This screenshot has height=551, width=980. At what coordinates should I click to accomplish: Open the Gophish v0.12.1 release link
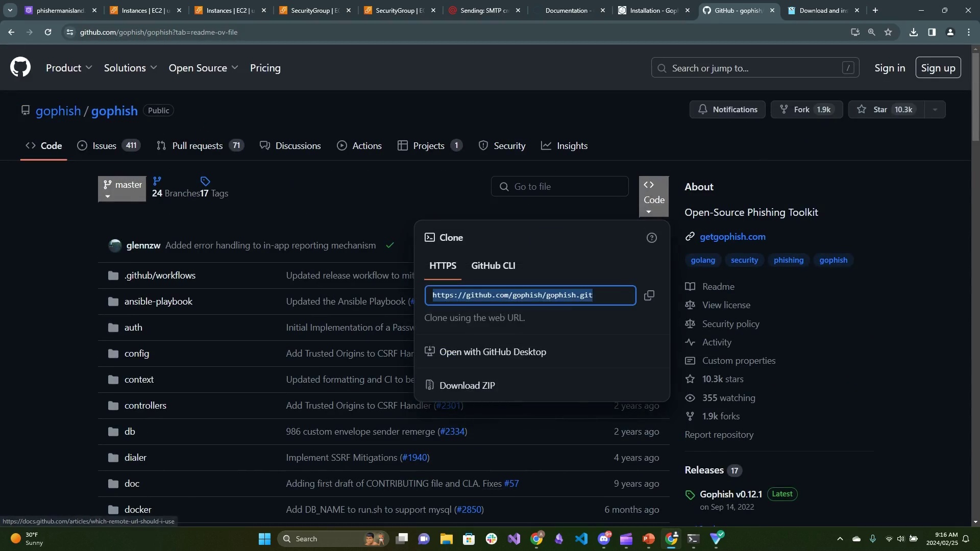pyautogui.click(x=730, y=494)
